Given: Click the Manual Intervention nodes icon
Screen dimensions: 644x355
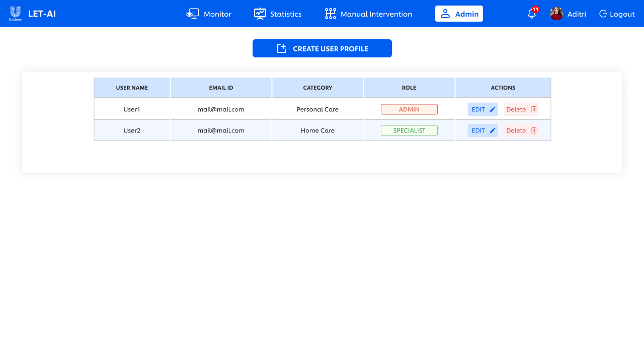Looking at the screenshot, I should tap(330, 14).
